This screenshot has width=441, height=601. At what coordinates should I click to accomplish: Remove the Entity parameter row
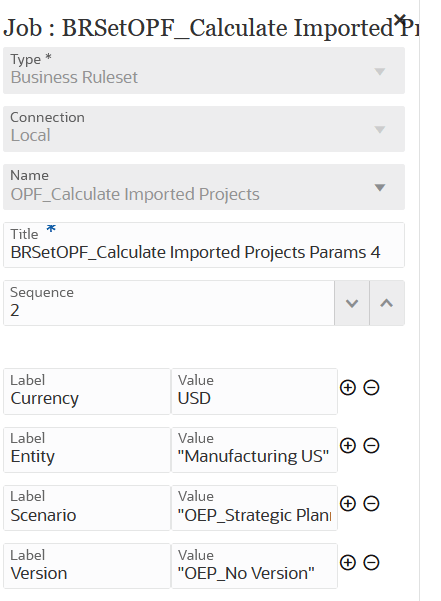pos(371,445)
